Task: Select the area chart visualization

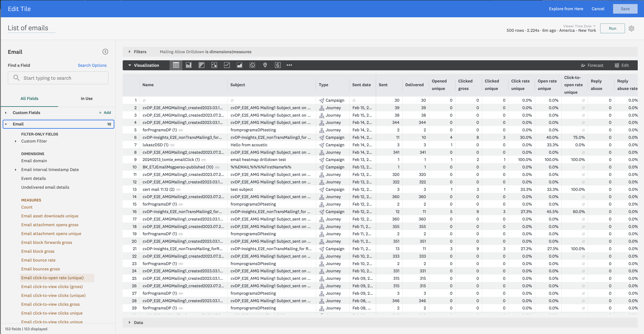Action: point(239,65)
